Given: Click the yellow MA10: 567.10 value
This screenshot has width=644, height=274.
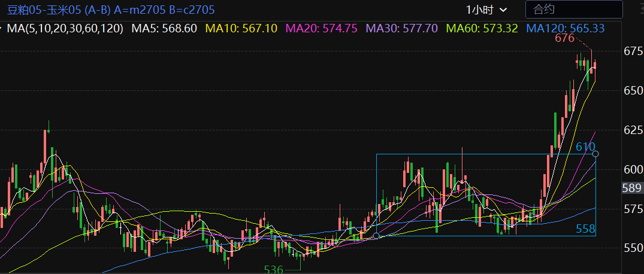Looking at the screenshot, I should click(x=241, y=28).
